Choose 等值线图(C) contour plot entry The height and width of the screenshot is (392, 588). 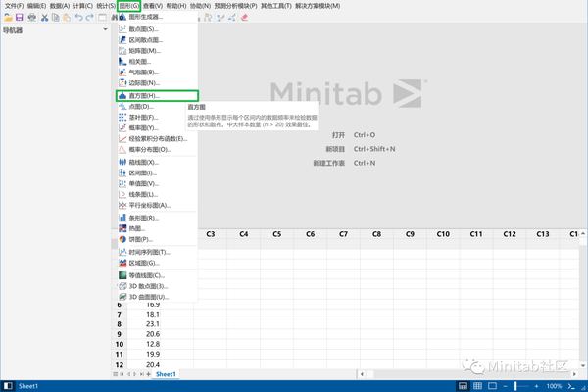(x=157, y=275)
